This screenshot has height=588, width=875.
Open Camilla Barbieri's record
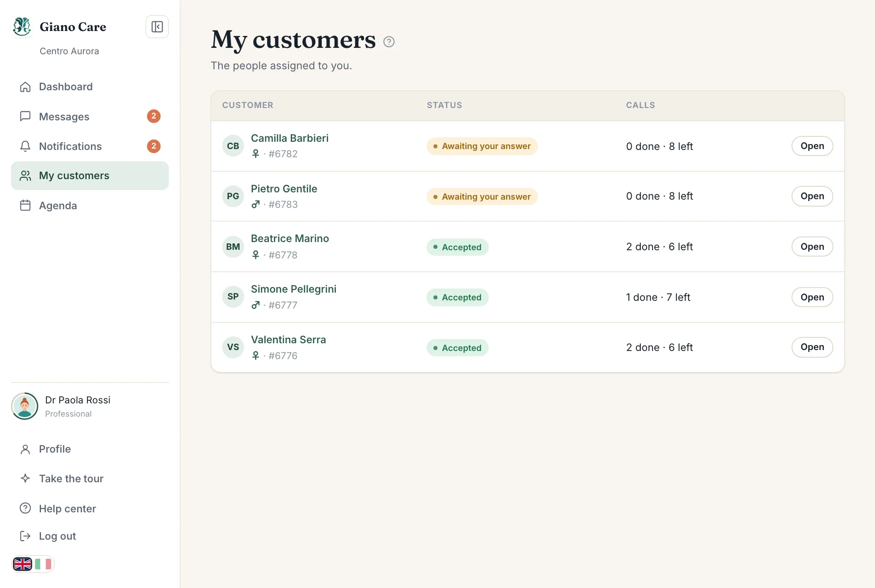812,146
